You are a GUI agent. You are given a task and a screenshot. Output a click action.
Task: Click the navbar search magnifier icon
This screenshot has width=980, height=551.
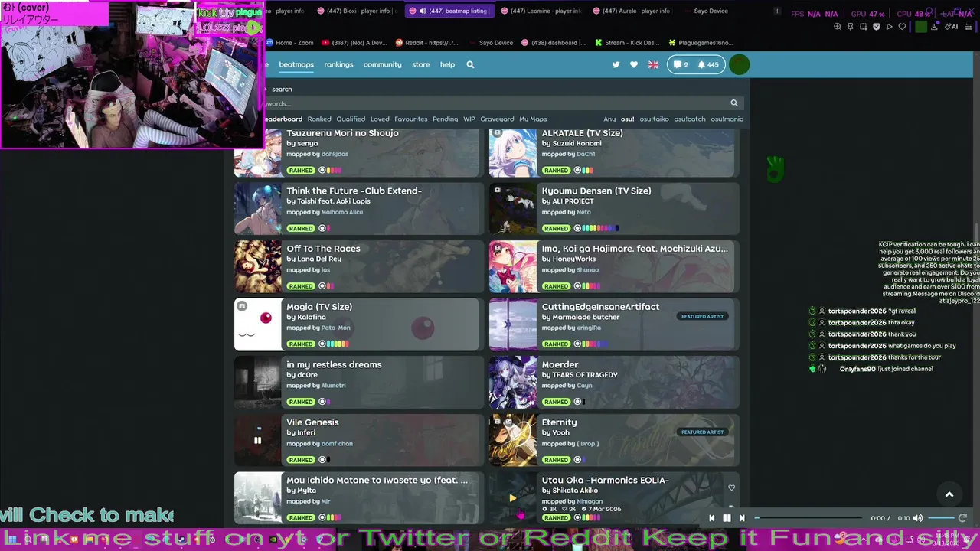tap(470, 65)
